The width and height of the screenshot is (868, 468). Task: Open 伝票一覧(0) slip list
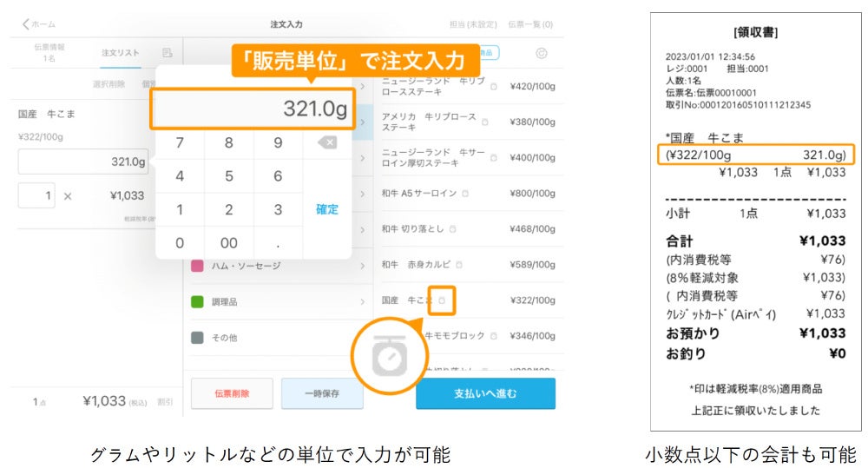pos(530,24)
